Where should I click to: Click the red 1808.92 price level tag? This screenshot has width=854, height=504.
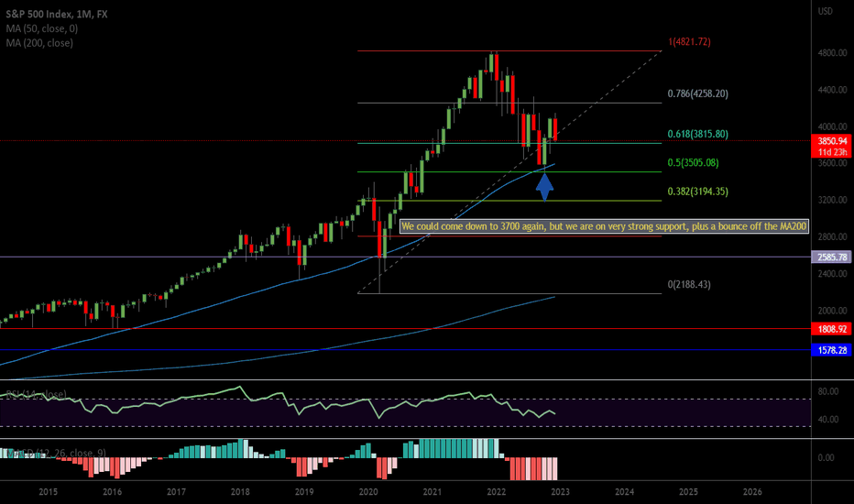(x=832, y=329)
